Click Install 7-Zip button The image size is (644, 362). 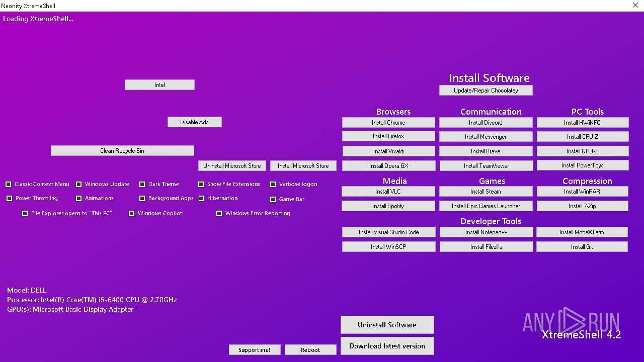tap(582, 206)
